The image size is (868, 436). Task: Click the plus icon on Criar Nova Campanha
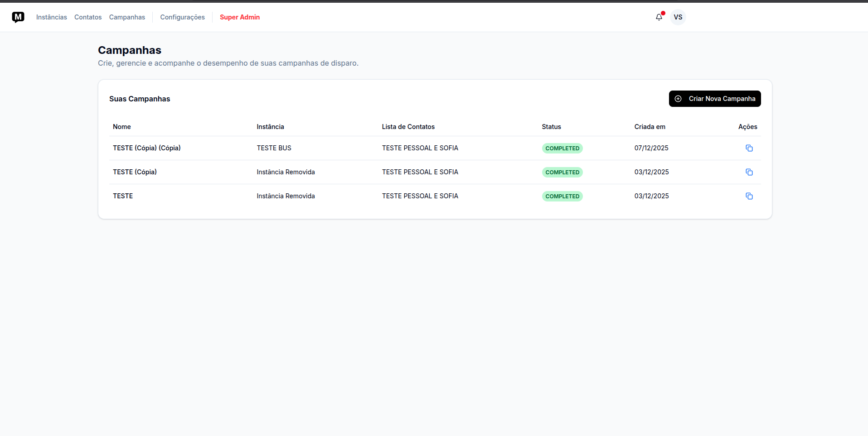[x=678, y=99]
